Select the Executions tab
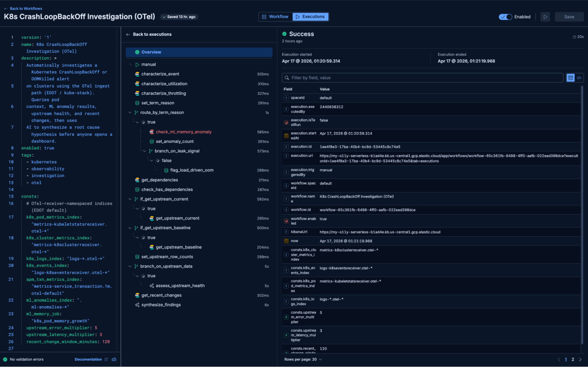 [x=310, y=17]
